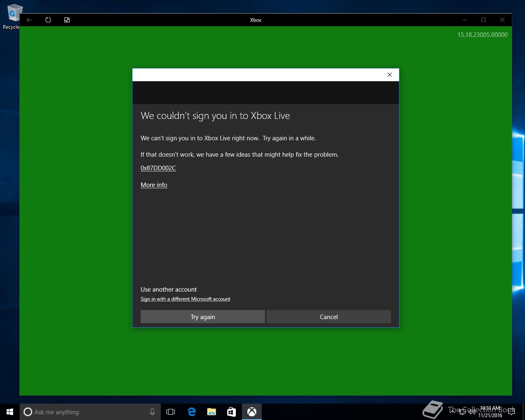Click the Use another account label
The height and width of the screenshot is (420, 525).
[169, 290]
